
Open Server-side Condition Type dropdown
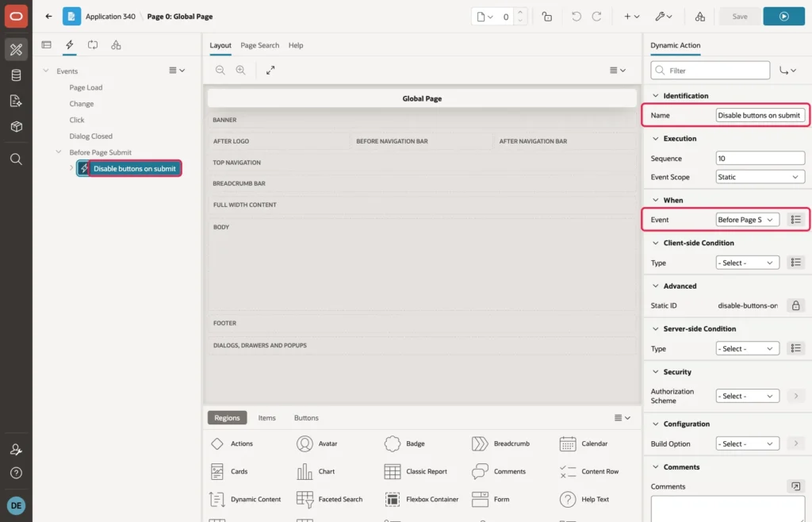(747, 348)
